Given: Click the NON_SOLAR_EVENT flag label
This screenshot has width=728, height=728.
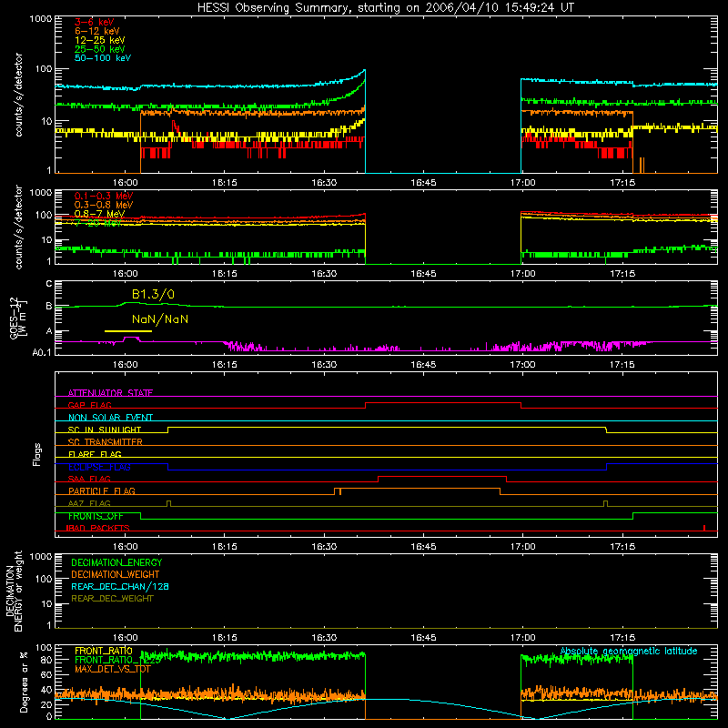Looking at the screenshot, I should point(110,418).
